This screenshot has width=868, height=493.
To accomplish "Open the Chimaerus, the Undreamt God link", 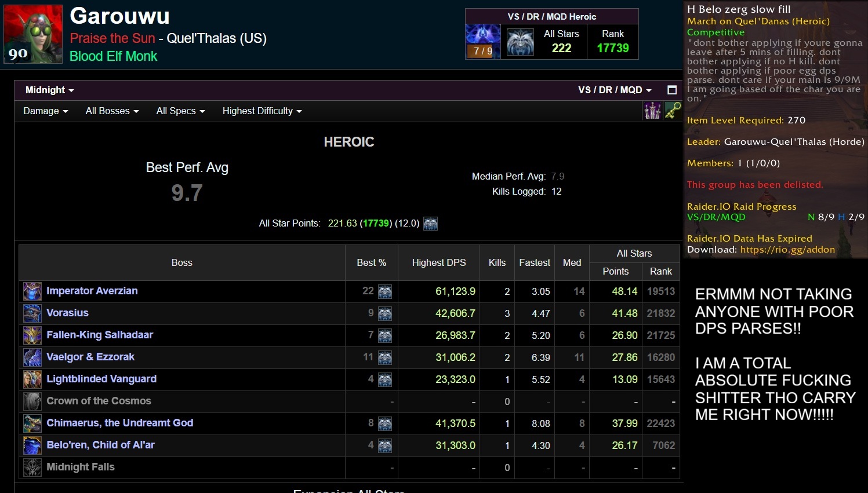I will point(120,423).
